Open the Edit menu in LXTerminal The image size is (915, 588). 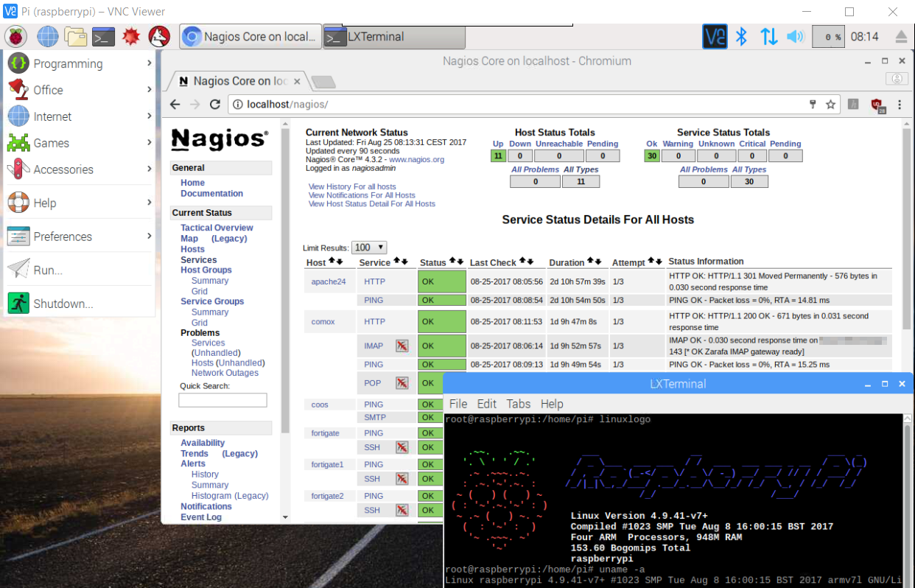click(x=486, y=404)
